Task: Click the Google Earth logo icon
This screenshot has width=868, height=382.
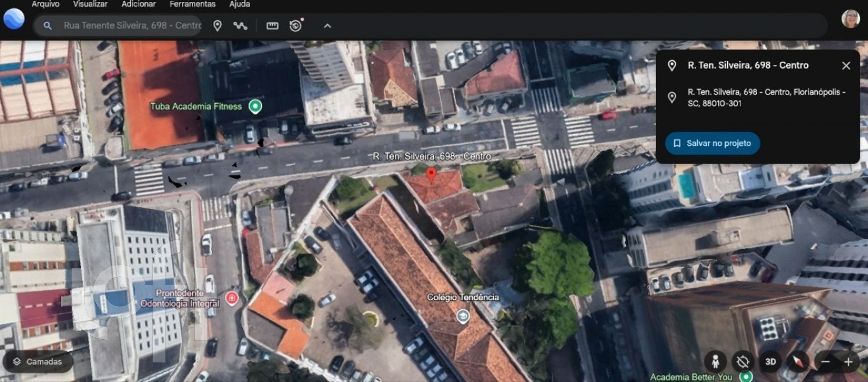Action: point(14,19)
